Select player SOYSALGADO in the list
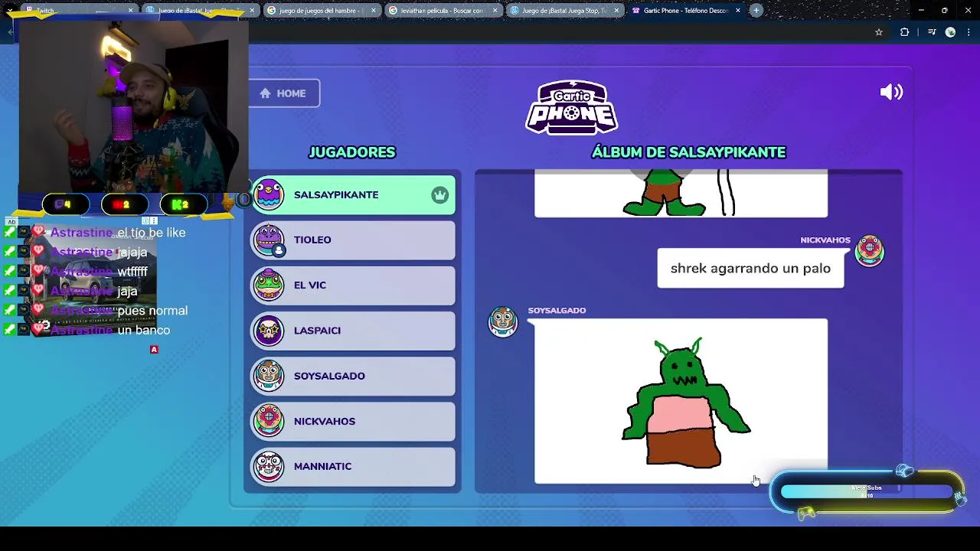 (x=353, y=376)
